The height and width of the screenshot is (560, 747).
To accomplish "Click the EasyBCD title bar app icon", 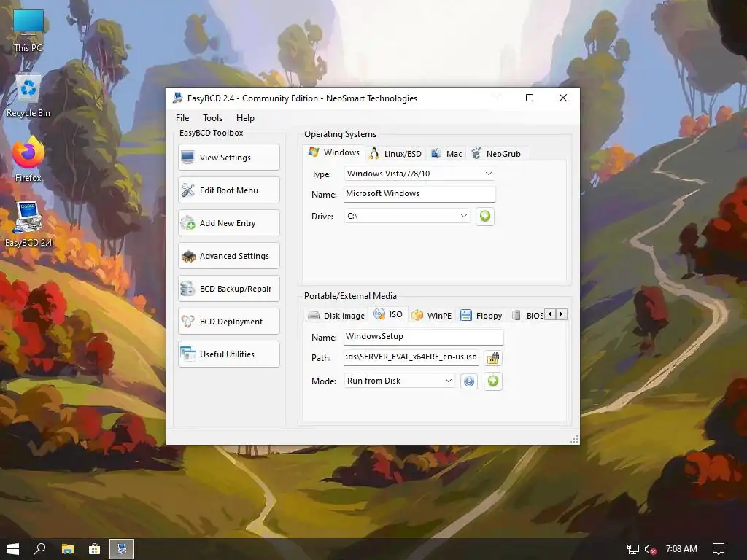I will point(178,98).
